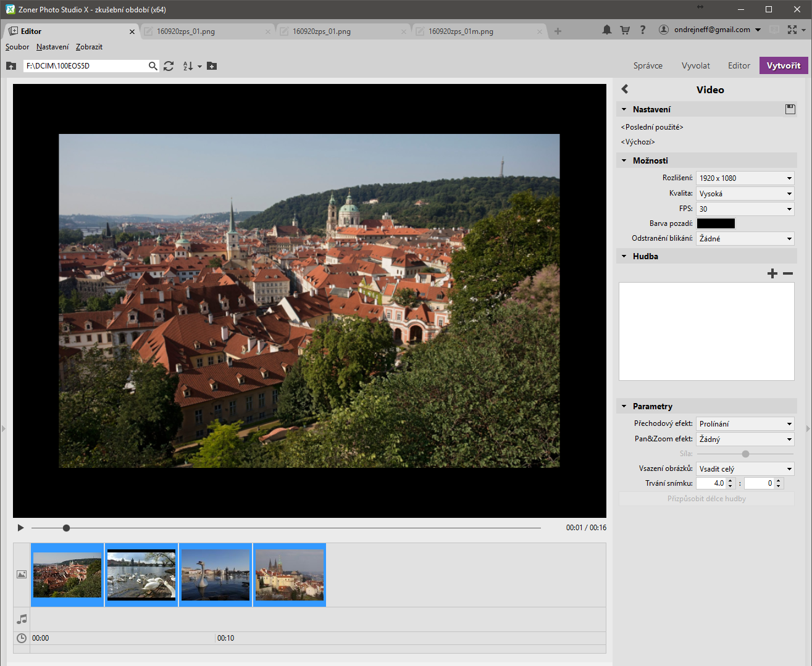Image resolution: width=812 pixels, height=666 pixels.
Task: Click the Vytvořit button
Action: pyautogui.click(x=783, y=65)
